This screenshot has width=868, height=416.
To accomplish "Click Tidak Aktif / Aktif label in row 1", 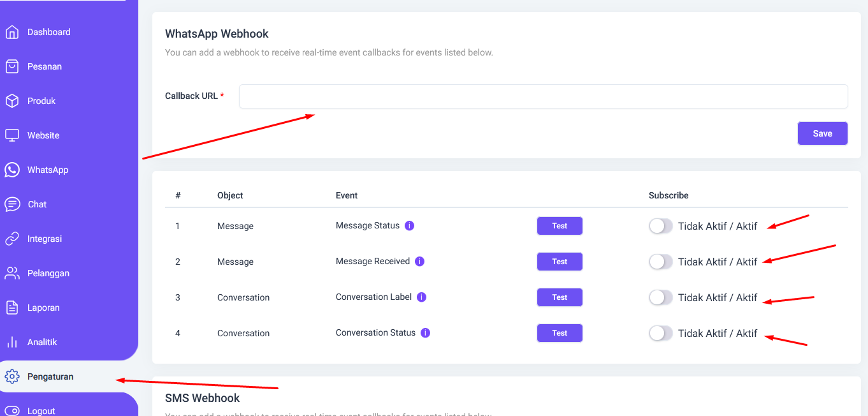I will click(x=718, y=226).
